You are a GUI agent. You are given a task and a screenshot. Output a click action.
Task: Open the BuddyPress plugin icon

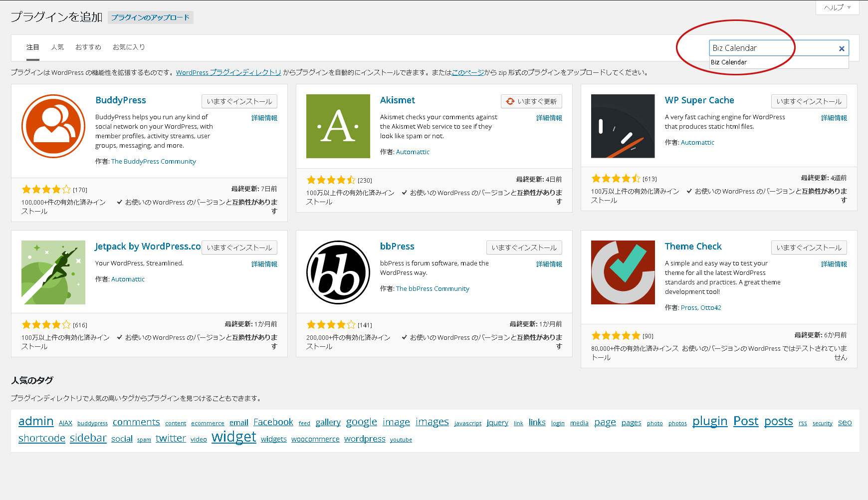(53, 126)
